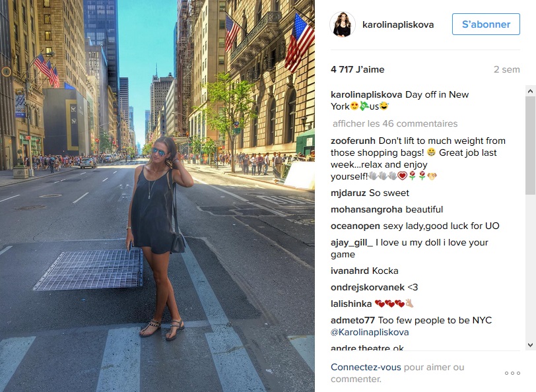Expand afficher les 46 commentaires
The height and width of the screenshot is (392, 536).
(x=395, y=123)
